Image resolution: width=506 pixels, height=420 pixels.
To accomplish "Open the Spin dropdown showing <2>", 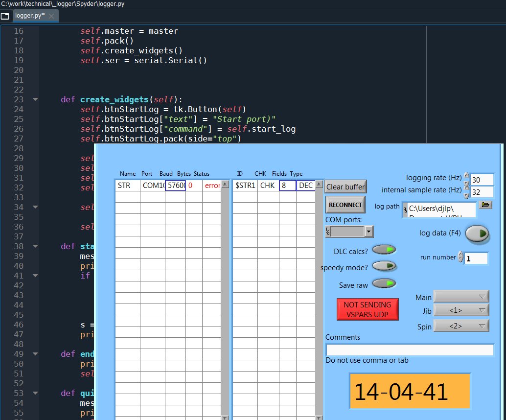I will [461, 326].
